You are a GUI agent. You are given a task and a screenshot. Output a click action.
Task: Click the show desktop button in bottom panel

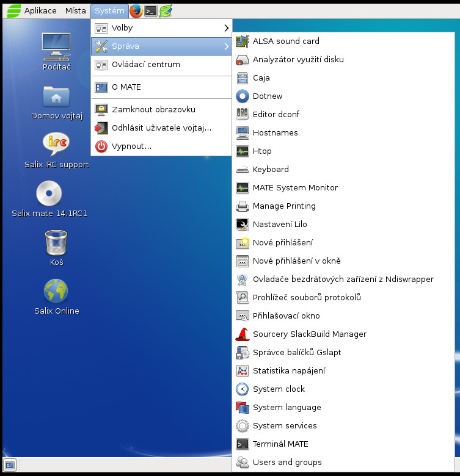(10, 465)
